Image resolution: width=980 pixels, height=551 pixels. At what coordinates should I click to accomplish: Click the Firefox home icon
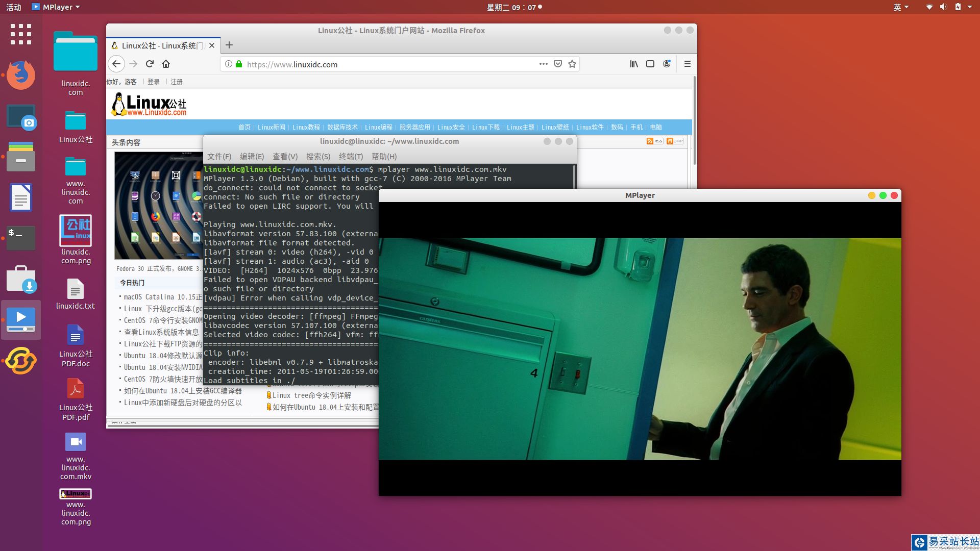[166, 64]
